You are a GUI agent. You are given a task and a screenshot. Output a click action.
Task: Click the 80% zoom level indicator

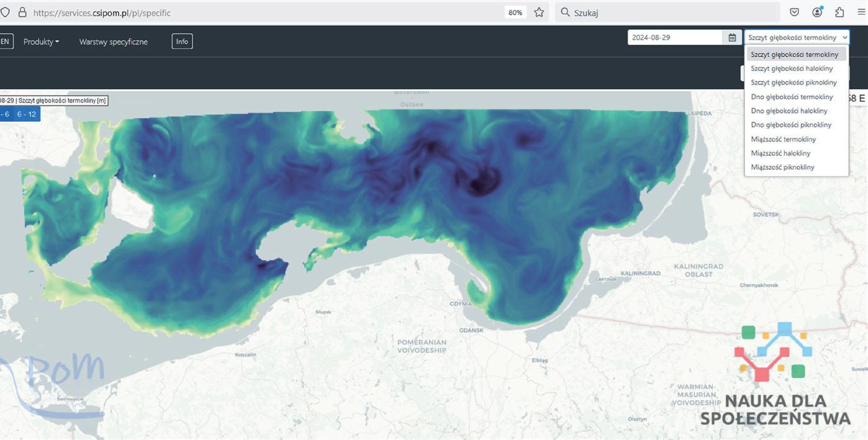(515, 12)
